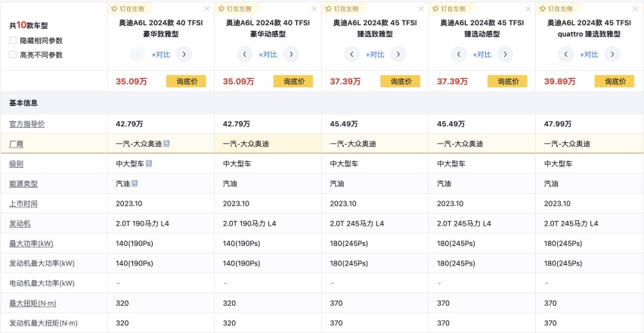Click previous arrow under 40 TFSI 豪华动感型
Image resolution: width=644 pixels, height=333 pixels.
point(245,54)
